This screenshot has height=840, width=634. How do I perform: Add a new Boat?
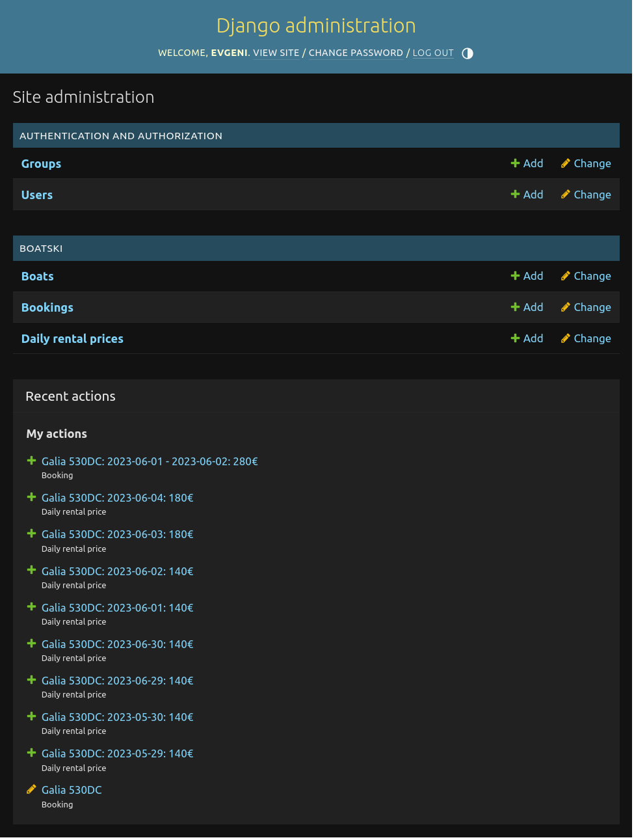tap(527, 276)
